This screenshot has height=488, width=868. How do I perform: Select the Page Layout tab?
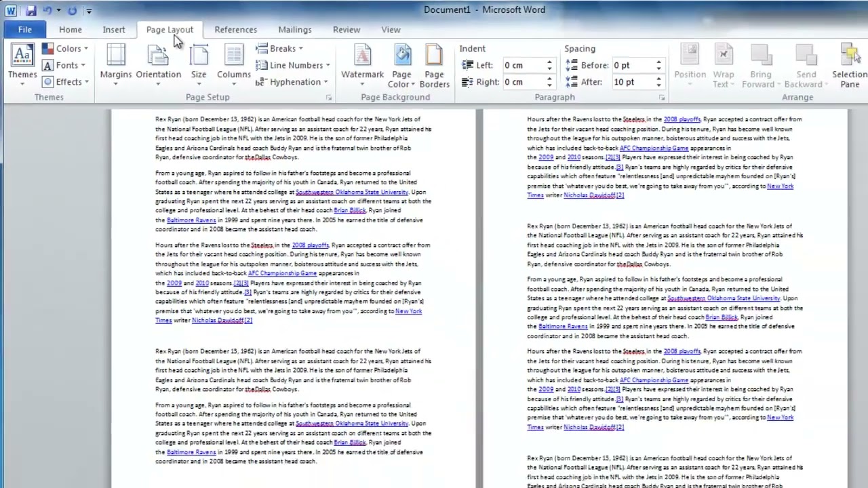[x=170, y=30]
